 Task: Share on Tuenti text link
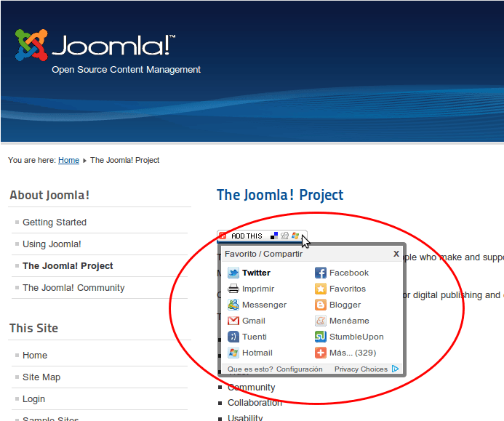point(255,337)
